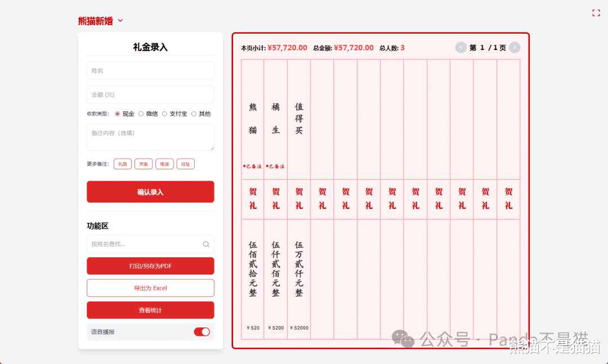This screenshot has height=364, width=608.
Task: Click the 确认录入 button
Action: point(150,192)
